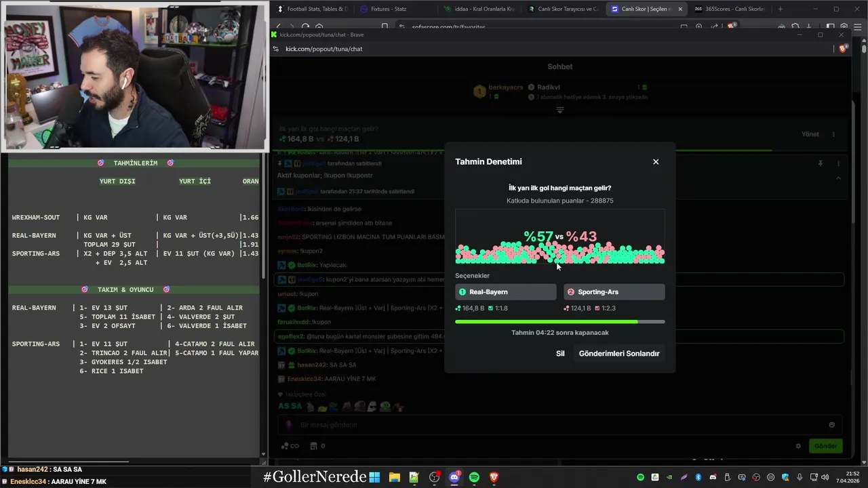Click 'Radikvl' username in chat leaderboard

tap(549, 87)
